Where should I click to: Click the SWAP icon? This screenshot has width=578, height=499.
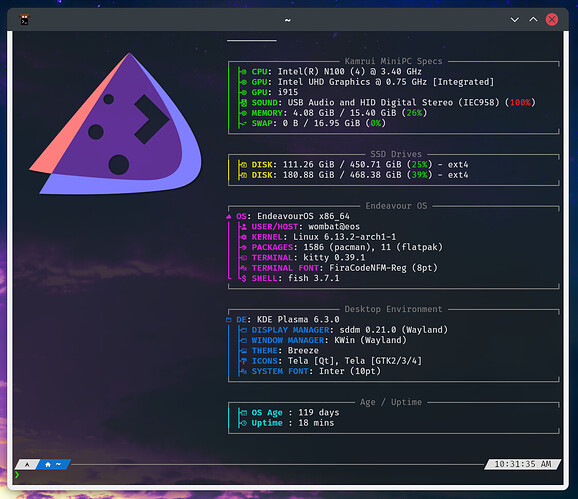click(x=244, y=123)
